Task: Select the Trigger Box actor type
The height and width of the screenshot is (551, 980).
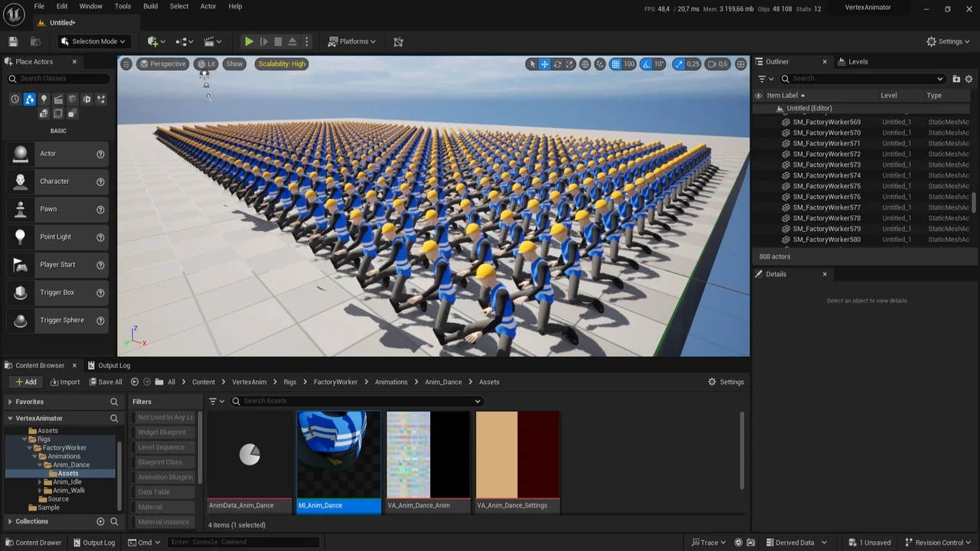Action: (57, 292)
